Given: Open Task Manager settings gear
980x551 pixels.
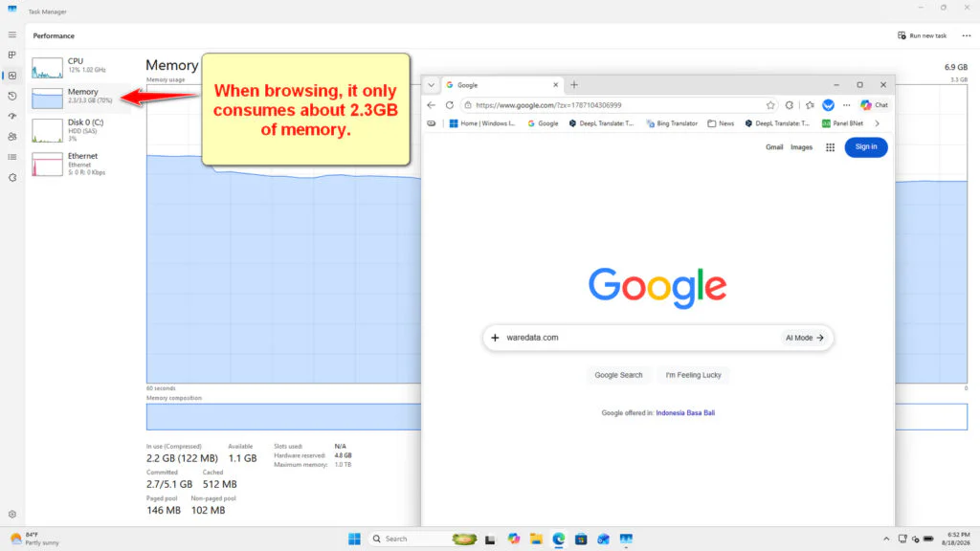Looking at the screenshot, I should (x=11, y=514).
